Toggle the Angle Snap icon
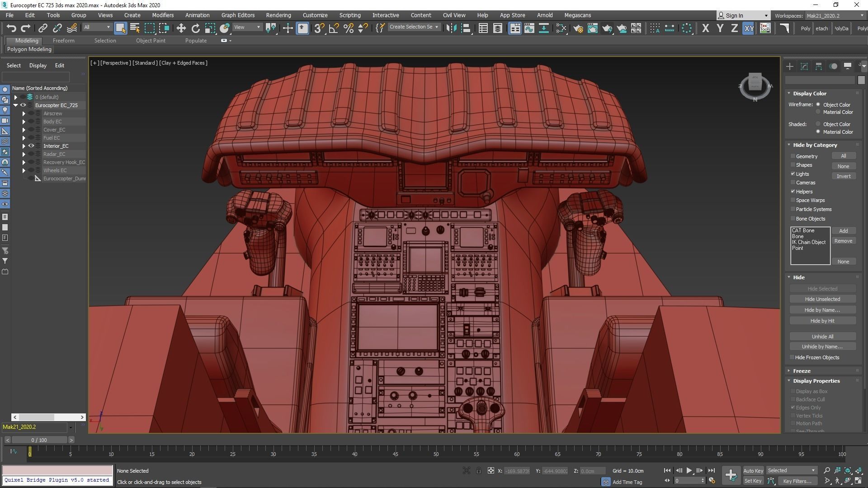The width and height of the screenshot is (868, 488). click(x=334, y=28)
